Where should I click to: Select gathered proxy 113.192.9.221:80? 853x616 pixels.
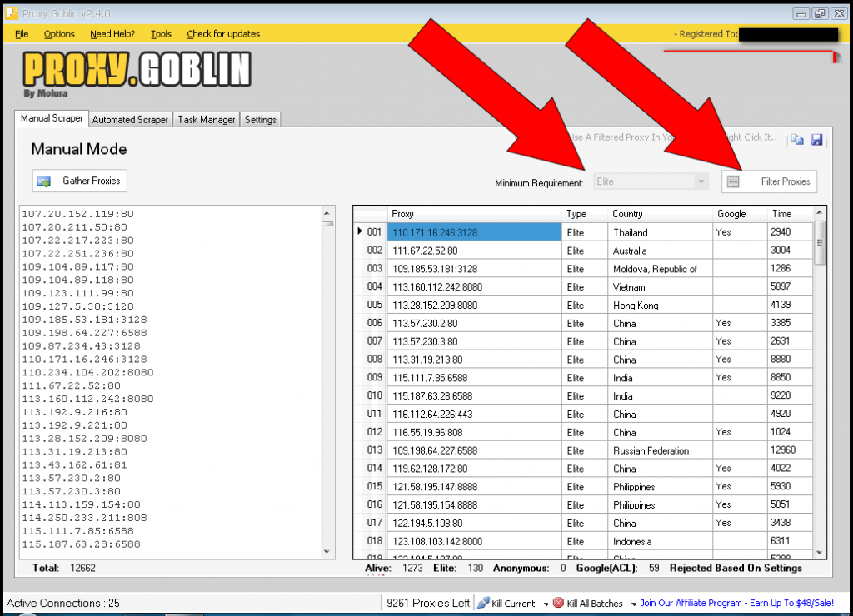coord(74,425)
